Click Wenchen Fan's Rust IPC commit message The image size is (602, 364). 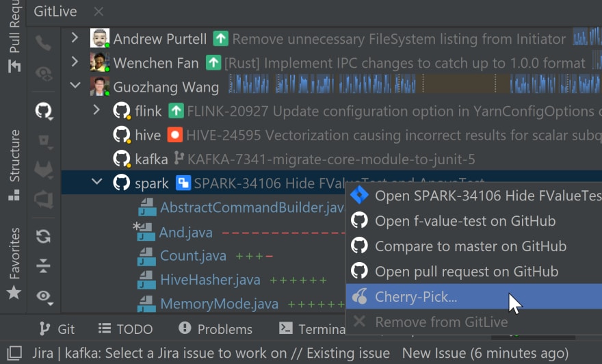pos(405,63)
